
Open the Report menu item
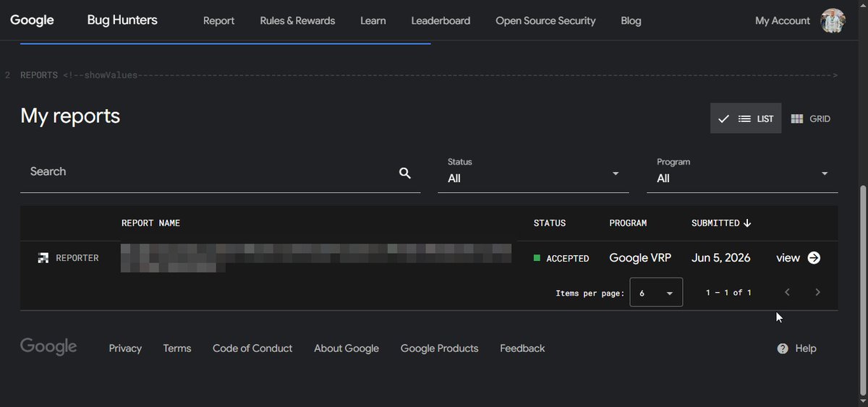[218, 21]
